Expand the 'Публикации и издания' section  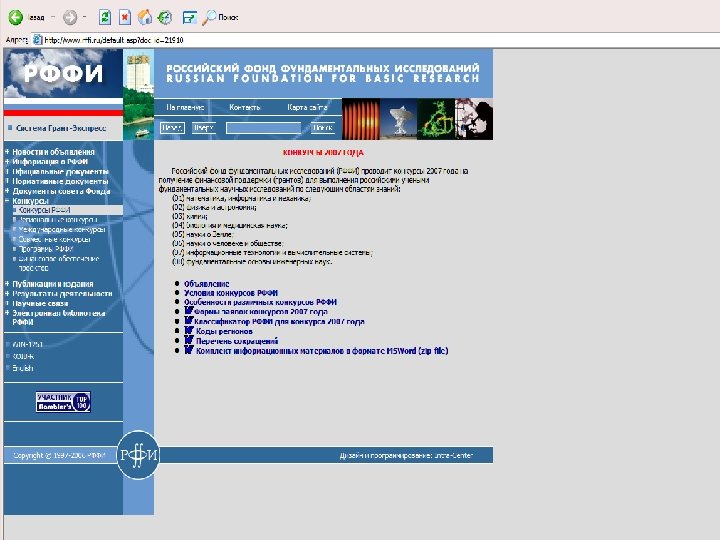point(7,284)
